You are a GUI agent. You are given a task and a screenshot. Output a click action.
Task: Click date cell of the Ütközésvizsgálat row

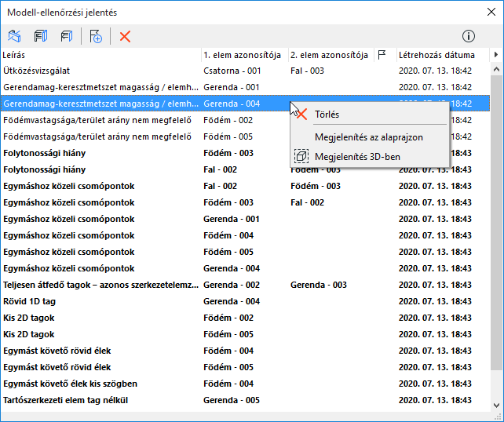click(x=435, y=71)
